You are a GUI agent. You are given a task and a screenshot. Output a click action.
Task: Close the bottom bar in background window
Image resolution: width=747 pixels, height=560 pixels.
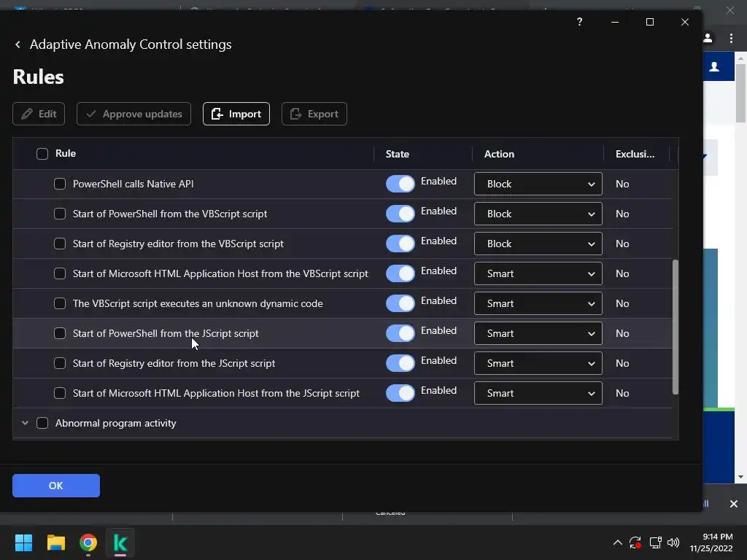coord(734,504)
